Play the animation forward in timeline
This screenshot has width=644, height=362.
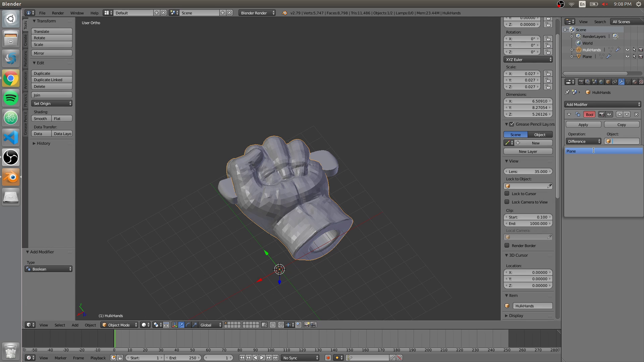[x=262, y=358]
